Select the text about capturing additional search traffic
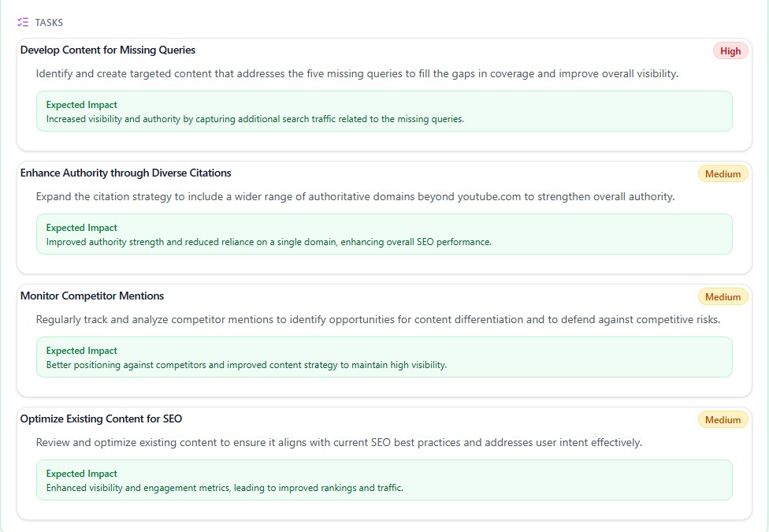The width and height of the screenshot is (769, 532). [x=255, y=119]
